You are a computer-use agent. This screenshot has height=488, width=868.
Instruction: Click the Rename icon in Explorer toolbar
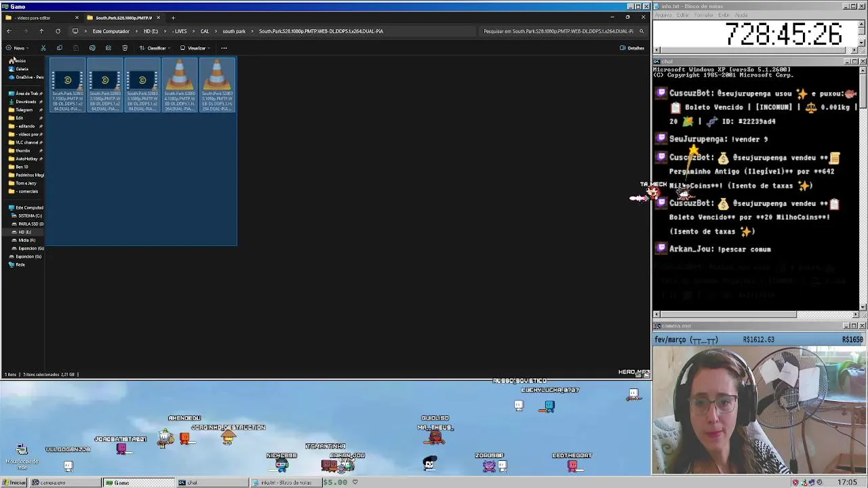pos(92,48)
